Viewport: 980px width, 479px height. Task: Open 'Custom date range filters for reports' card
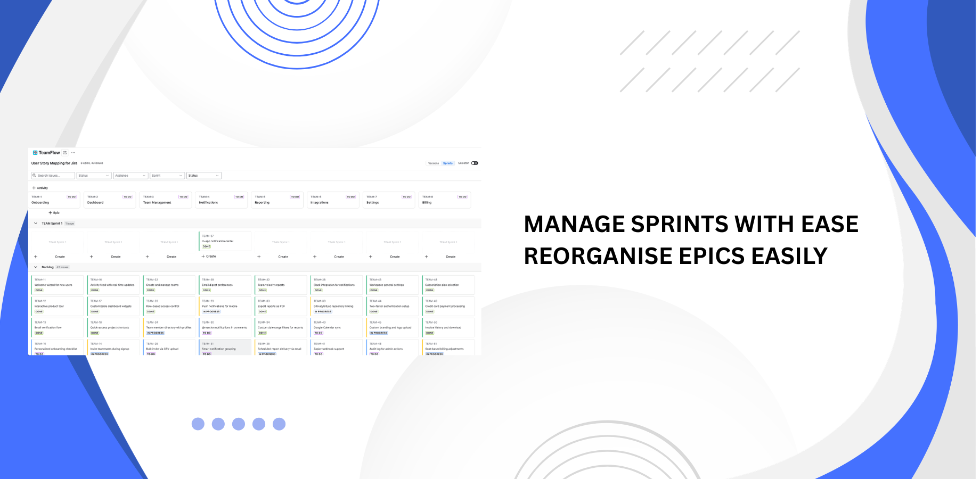(x=281, y=327)
